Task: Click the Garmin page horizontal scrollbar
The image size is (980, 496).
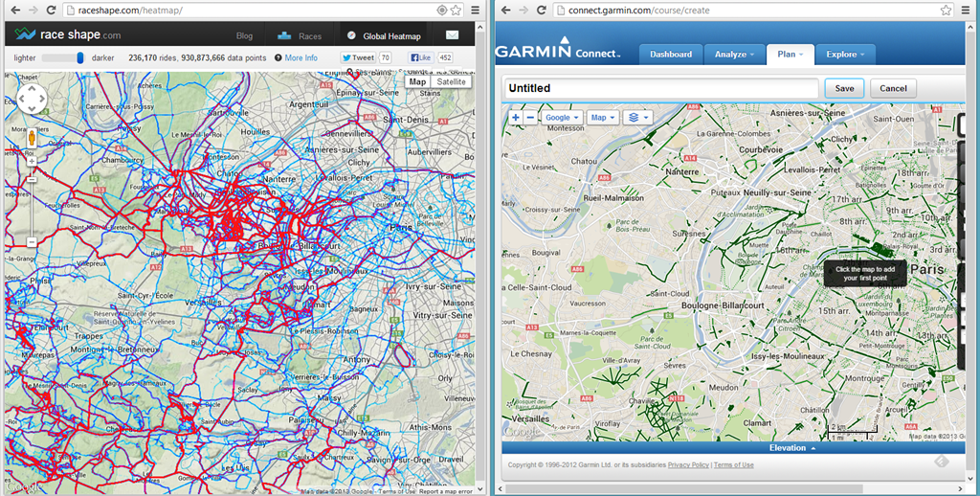Action: pyautogui.click(x=684, y=488)
